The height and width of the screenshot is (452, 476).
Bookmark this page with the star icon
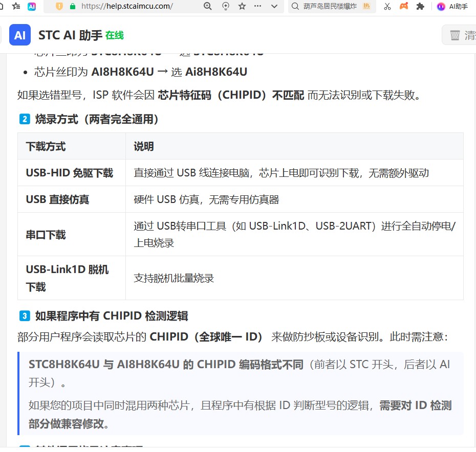(x=242, y=6)
